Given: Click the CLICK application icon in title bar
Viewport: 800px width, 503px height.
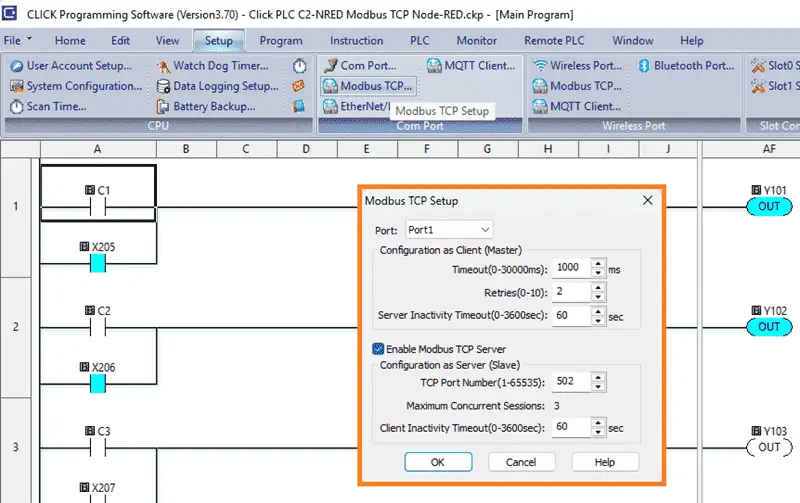Looking at the screenshot, I should point(9,14).
